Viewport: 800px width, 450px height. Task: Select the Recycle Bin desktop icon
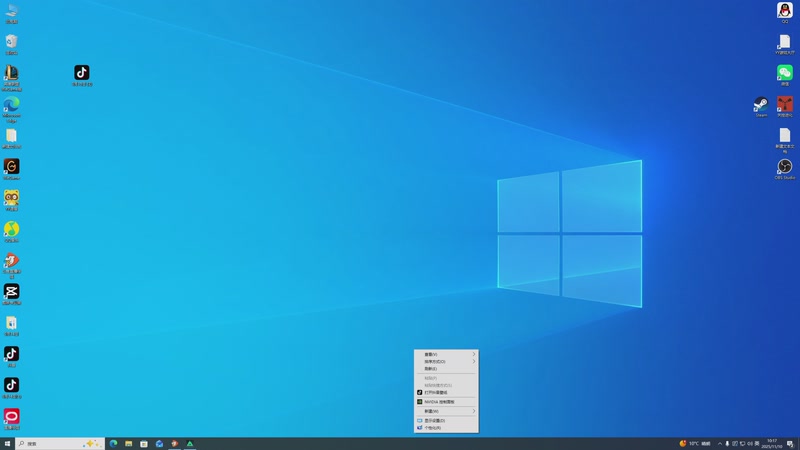tap(12, 44)
